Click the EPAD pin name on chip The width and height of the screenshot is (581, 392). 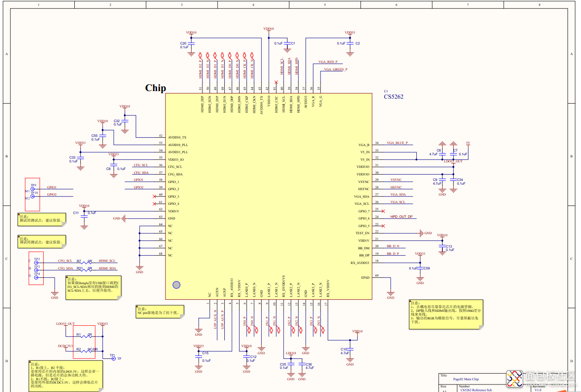click(x=365, y=277)
